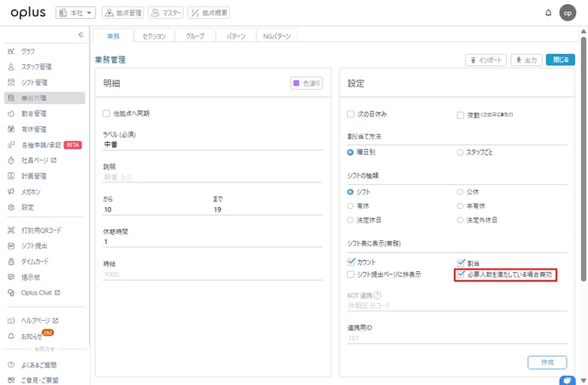The width and height of the screenshot is (588, 385).
Task: Open the 本社 location dropdown
Action: (76, 13)
